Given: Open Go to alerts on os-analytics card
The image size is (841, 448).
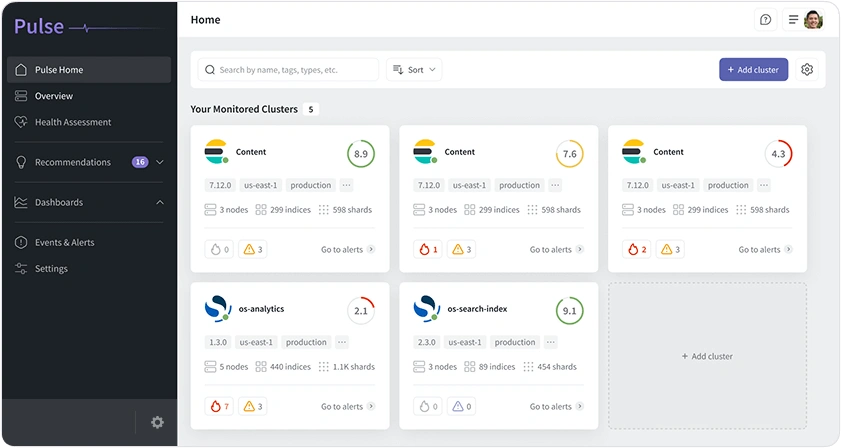Looking at the screenshot, I should (x=347, y=407).
